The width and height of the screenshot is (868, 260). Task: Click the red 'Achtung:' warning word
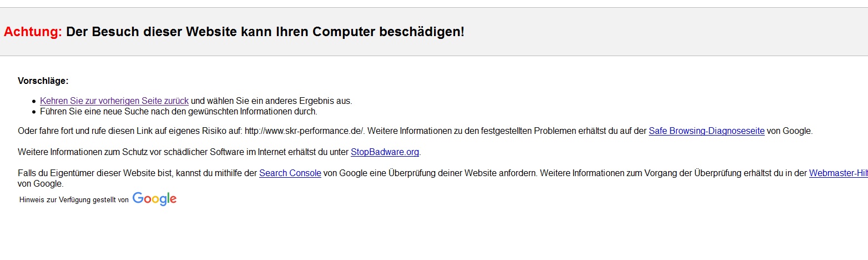pos(33,32)
